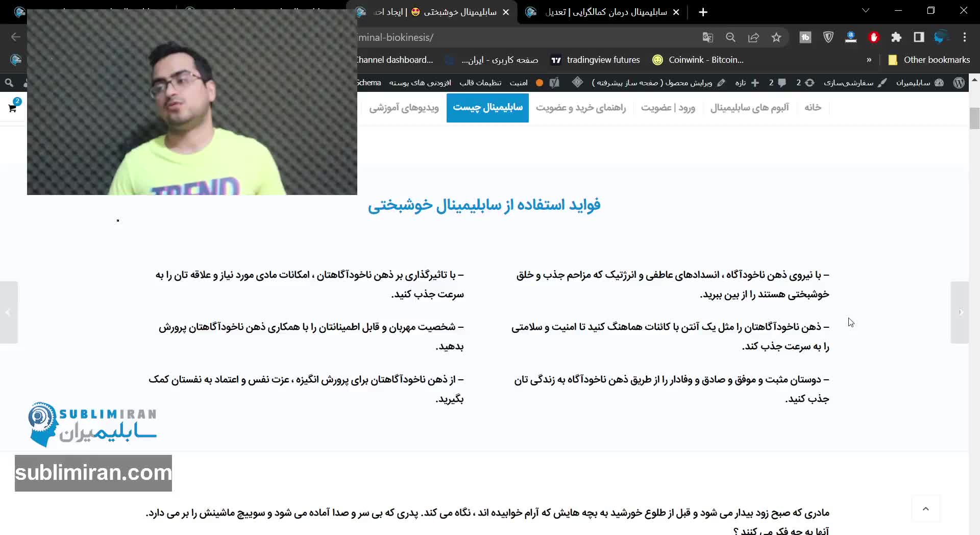Click the red hand ad-blocker extension icon
The height and width of the screenshot is (535, 980).
[x=874, y=37]
